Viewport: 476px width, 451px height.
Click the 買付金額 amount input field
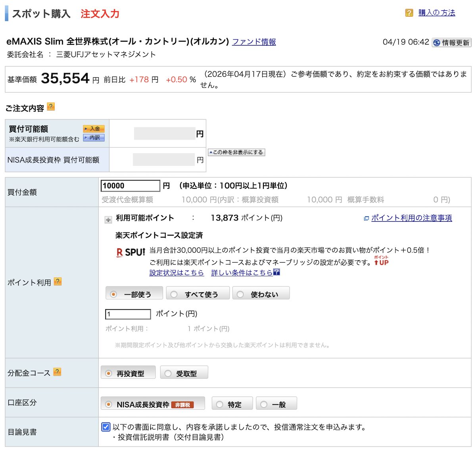point(130,185)
